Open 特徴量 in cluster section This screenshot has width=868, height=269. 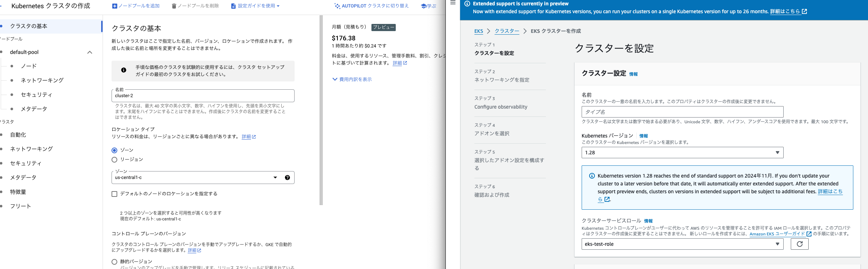[18, 192]
